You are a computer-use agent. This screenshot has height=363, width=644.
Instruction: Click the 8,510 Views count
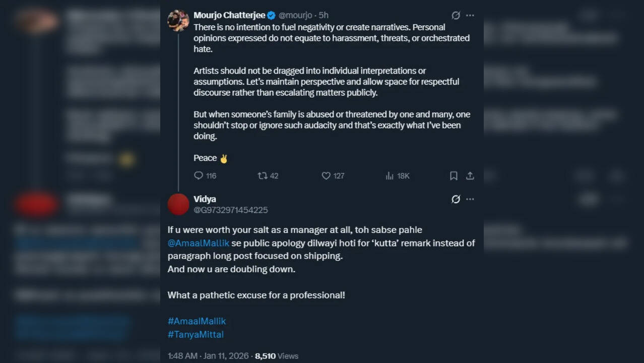(x=275, y=355)
